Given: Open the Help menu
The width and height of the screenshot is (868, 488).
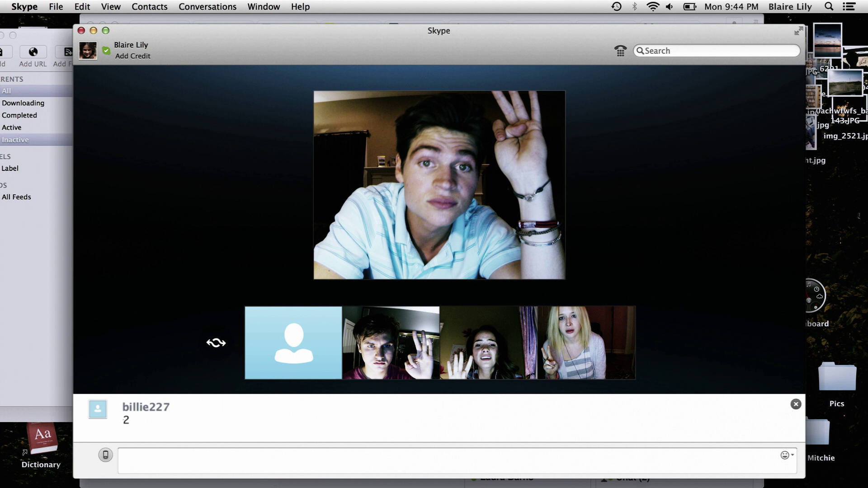Looking at the screenshot, I should pos(300,7).
